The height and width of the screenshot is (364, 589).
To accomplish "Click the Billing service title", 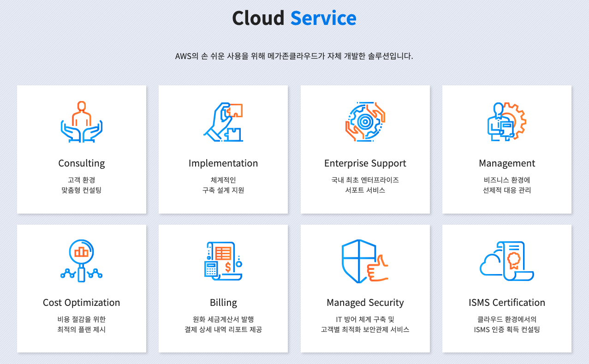I will point(223,302).
